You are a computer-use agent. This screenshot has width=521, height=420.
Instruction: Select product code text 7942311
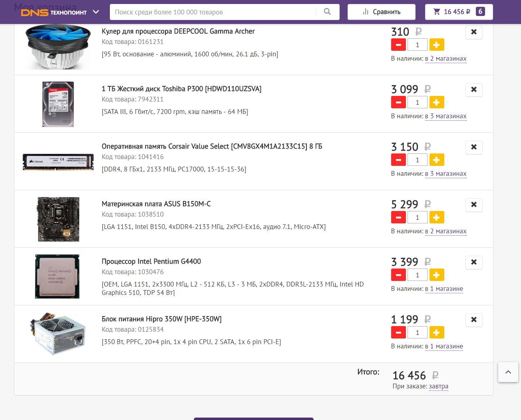pyautogui.click(x=151, y=99)
